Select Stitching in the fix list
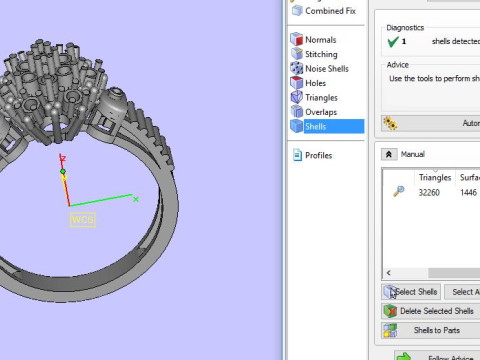Viewport: 480px width, 360px height. point(321,54)
